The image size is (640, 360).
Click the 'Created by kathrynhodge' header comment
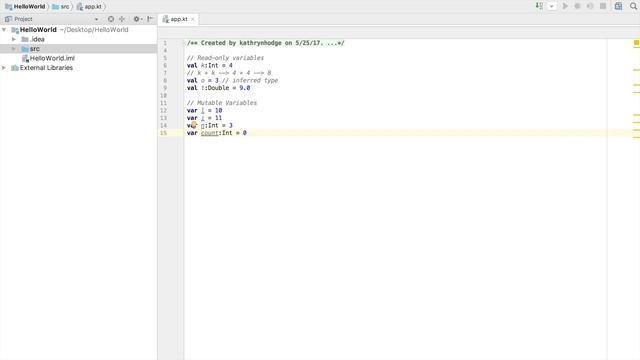265,43
